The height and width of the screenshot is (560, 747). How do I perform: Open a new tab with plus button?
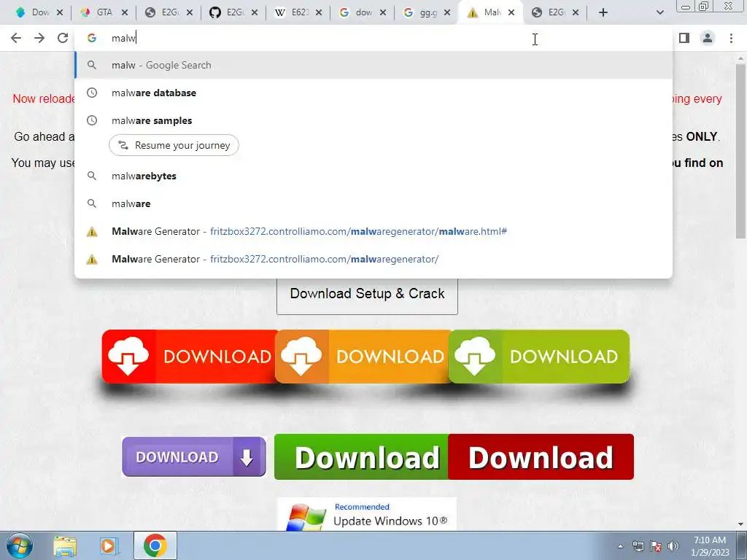[603, 13]
